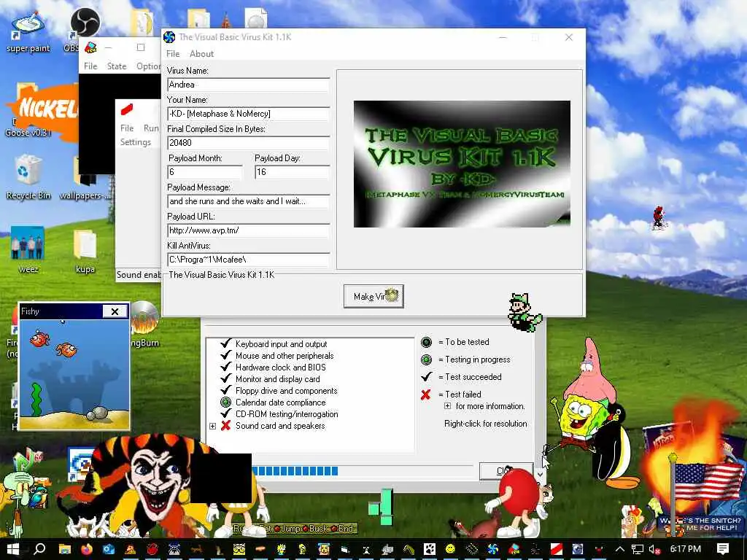Viewport: 747px width, 560px height.
Task: Open the State menu in emulator window
Action: [x=117, y=66]
